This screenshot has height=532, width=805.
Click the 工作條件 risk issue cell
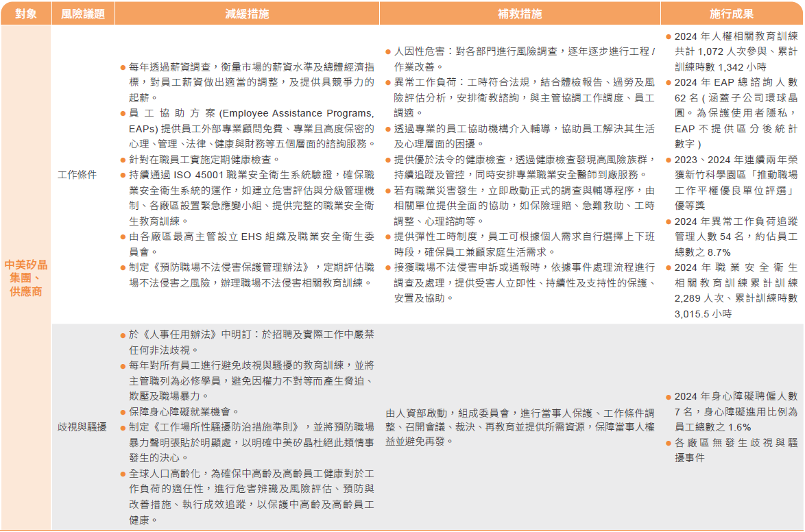[77, 175]
